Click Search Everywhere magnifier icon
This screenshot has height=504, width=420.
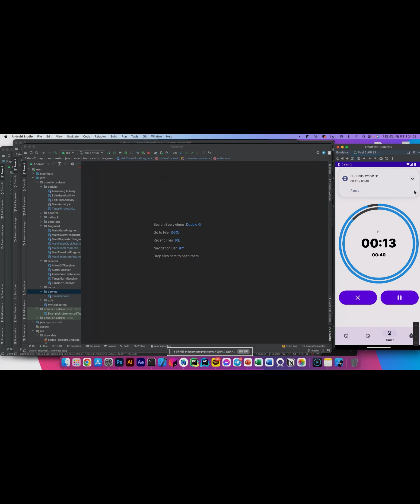(318, 153)
